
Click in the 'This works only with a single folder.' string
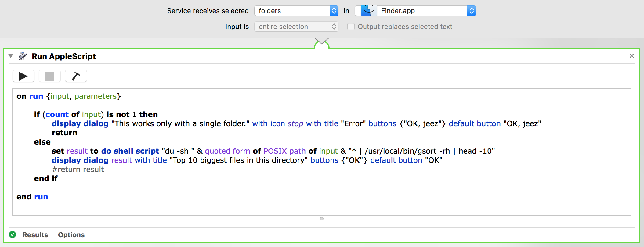point(180,123)
